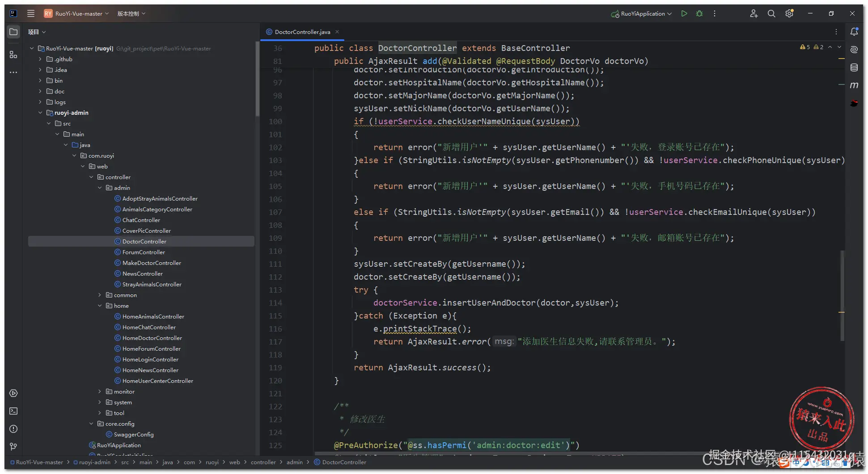
Task: Expand the logs folder
Action: [x=40, y=102]
